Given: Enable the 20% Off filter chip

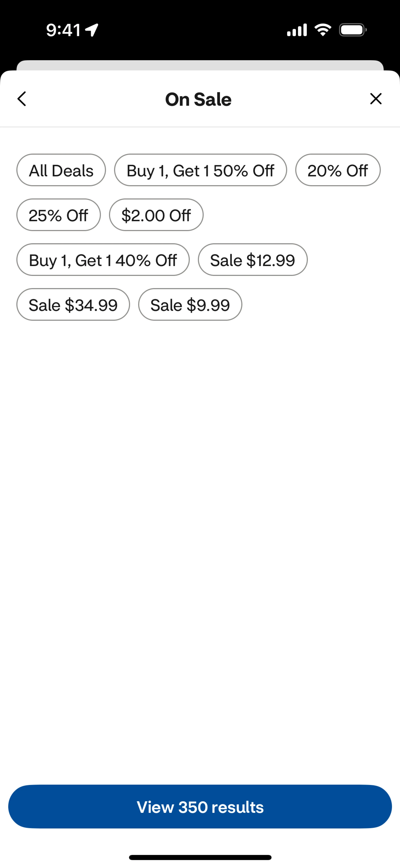Looking at the screenshot, I should point(338,170).
